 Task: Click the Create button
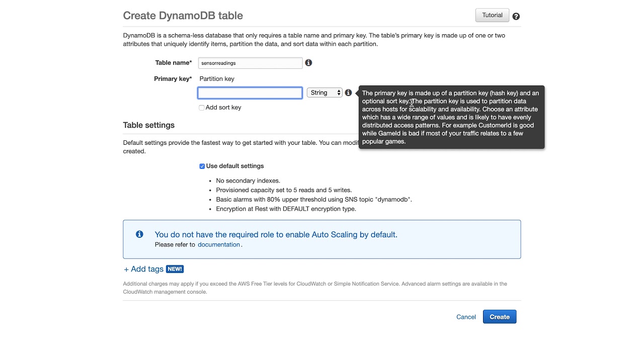click(x=500, y=317)
